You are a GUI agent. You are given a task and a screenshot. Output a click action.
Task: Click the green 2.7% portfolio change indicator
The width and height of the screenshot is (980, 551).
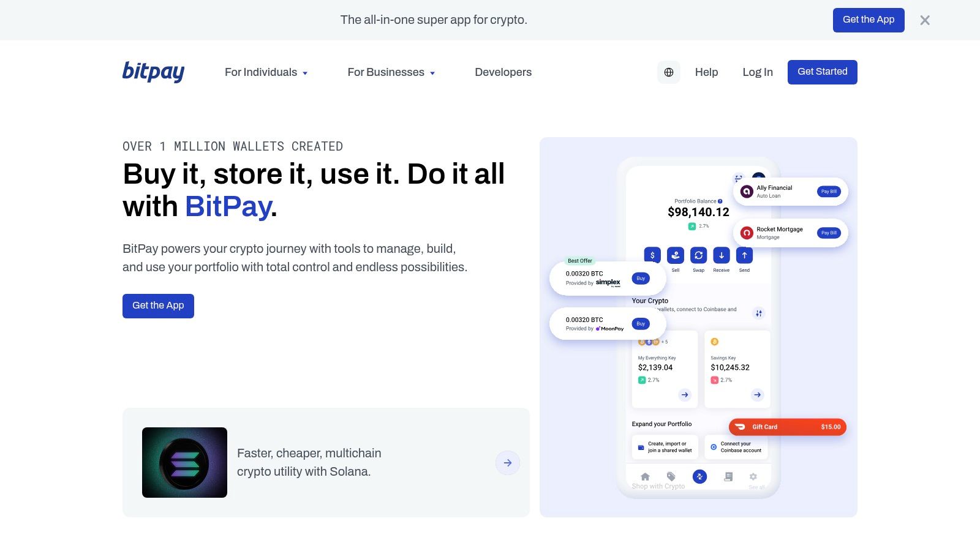(699, 226)
